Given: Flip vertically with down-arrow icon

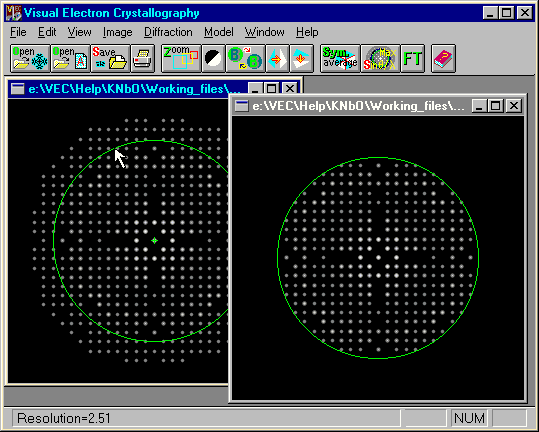Looking at the screenshot, I should 301,58.
